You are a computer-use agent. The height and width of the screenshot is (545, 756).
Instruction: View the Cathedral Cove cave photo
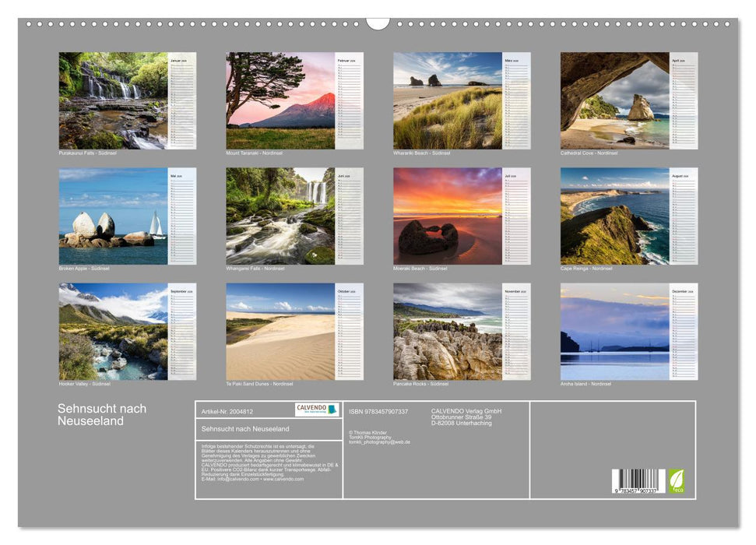(x=615, y=100)
